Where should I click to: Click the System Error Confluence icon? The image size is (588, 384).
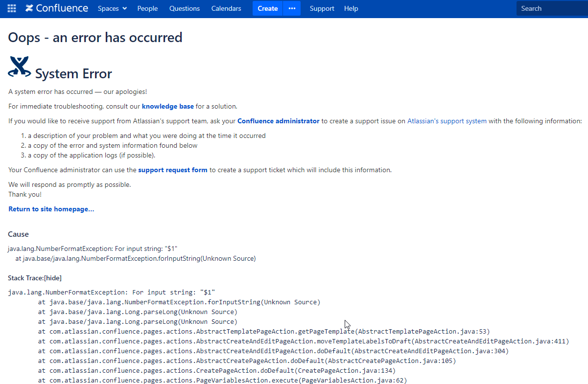pyautogui.click(x=20, y=67)
